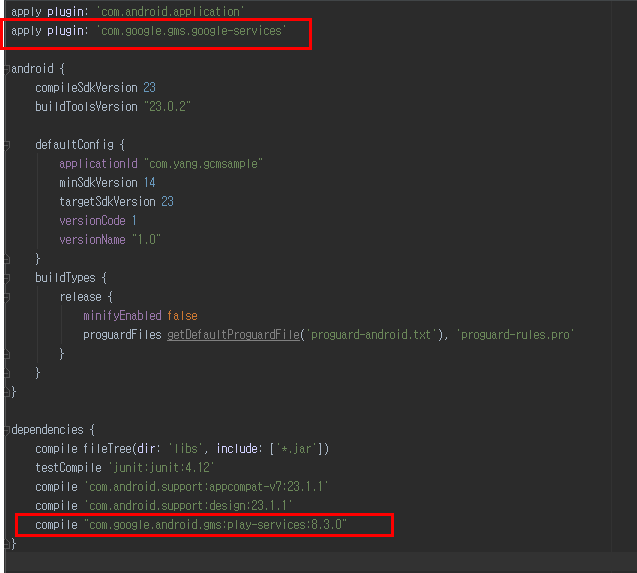This screenshot has height=573, width=637.
Task: Click the buildTypes keyword
Action: click(x=65, y=278)
